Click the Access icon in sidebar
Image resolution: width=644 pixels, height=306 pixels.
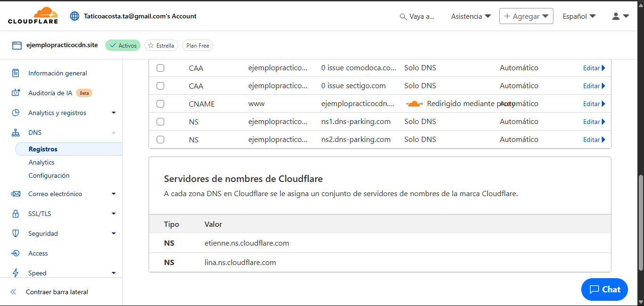pos(16,253)
